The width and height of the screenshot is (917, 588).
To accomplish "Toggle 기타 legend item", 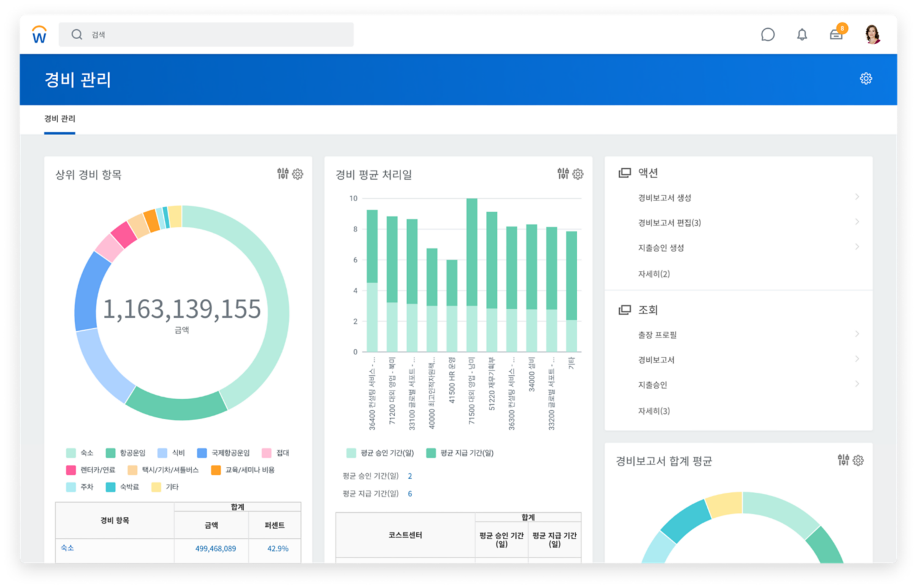I will pyautogui.click(x=165, y=487).
